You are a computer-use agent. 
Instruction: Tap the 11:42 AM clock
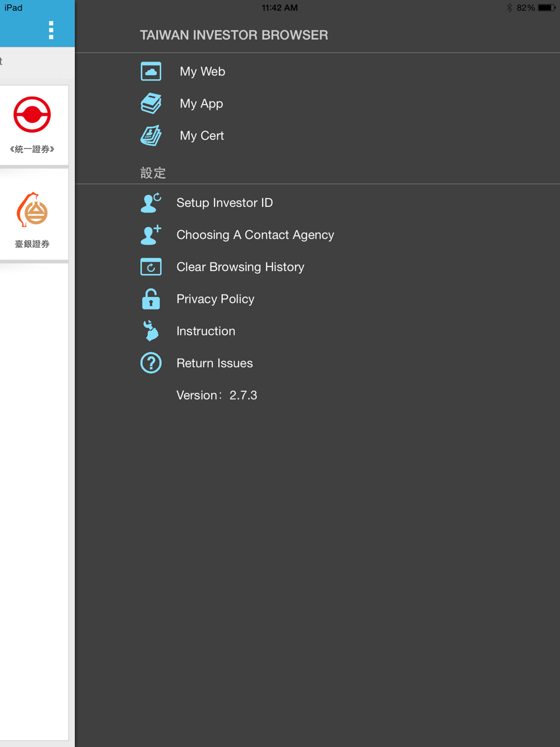(279, 8)
